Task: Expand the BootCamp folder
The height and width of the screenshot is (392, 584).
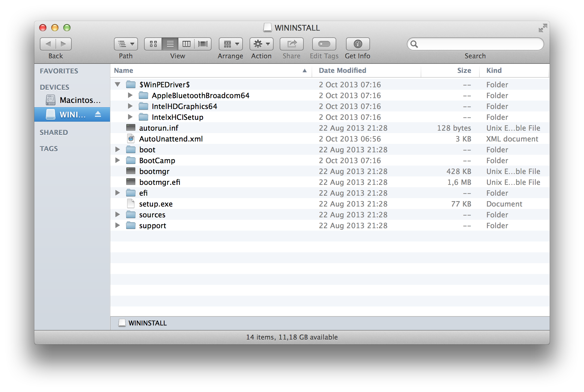Action: 118,160
